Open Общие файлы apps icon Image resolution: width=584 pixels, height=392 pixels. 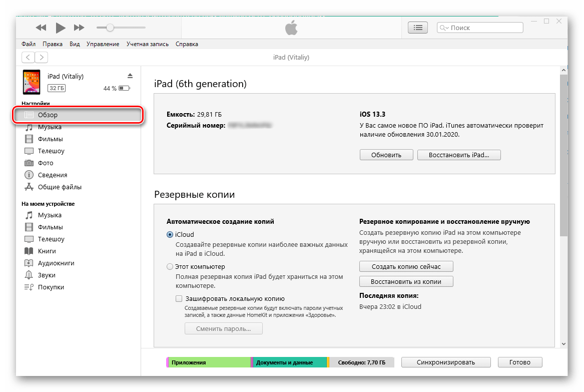pyautogui.click(x=29, y=187)
